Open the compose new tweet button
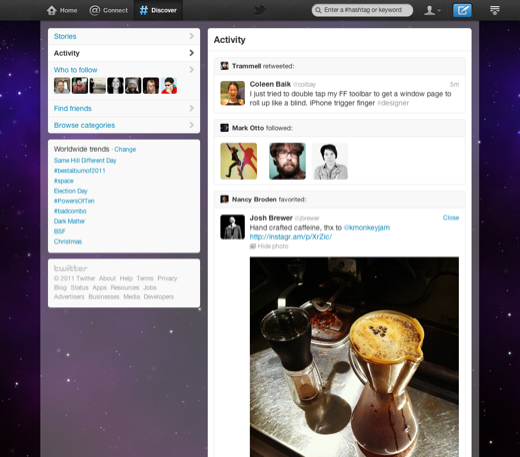 pyautogui.click(x=462, y=10)
